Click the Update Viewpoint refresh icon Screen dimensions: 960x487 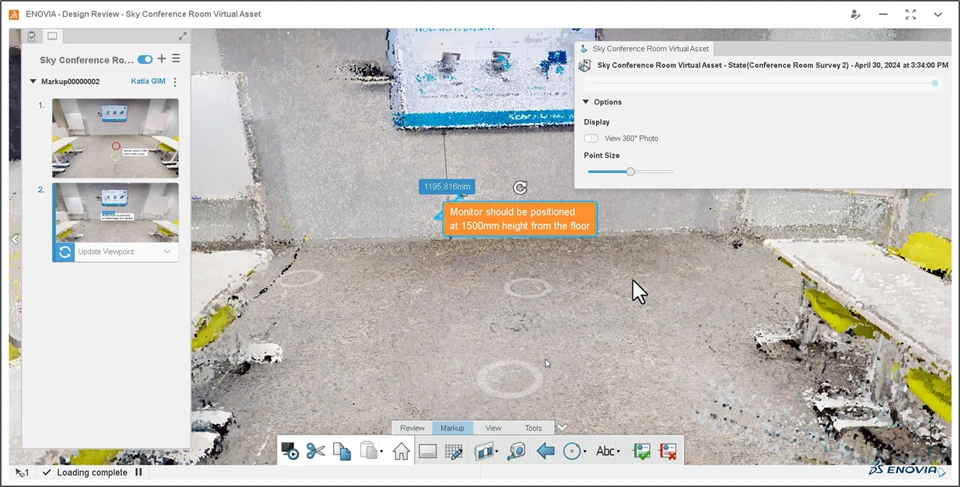pyautogui.click(x=64, y=252)
